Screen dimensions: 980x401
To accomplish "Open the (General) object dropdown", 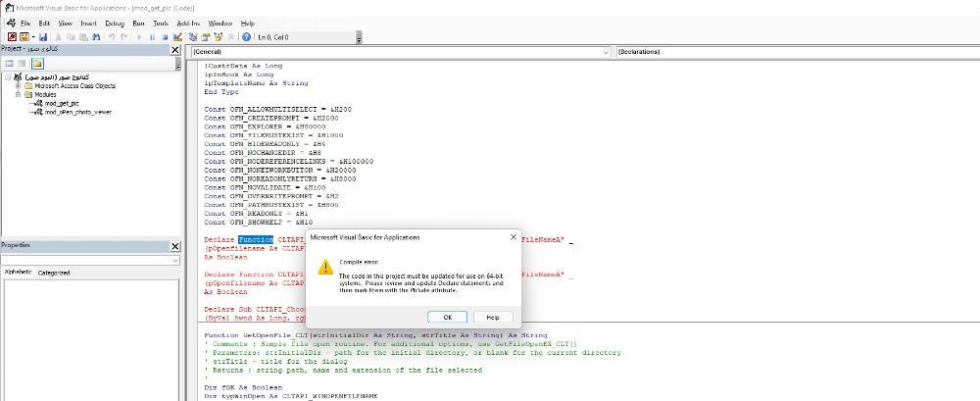I will [400, 52].
